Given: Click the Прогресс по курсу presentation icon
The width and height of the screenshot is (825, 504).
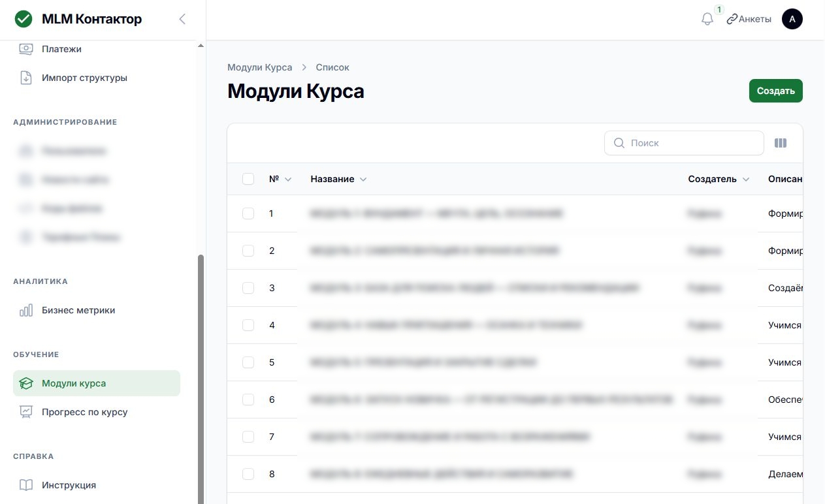Looking at the screenshot, I should click(x=26, y=412).
